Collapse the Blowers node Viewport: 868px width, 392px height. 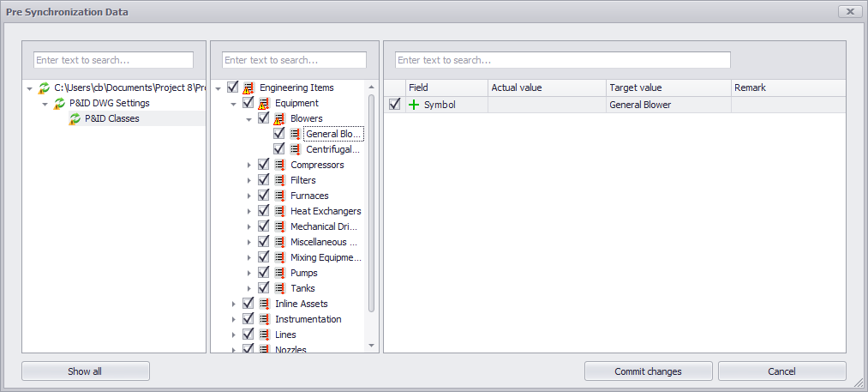pyautogui.click(x=249, y=119)
